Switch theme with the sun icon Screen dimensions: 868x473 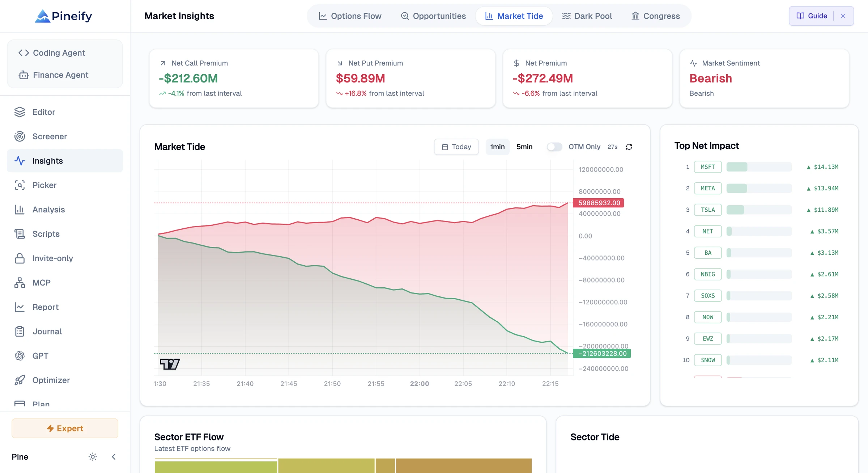[x=93, y=457]
